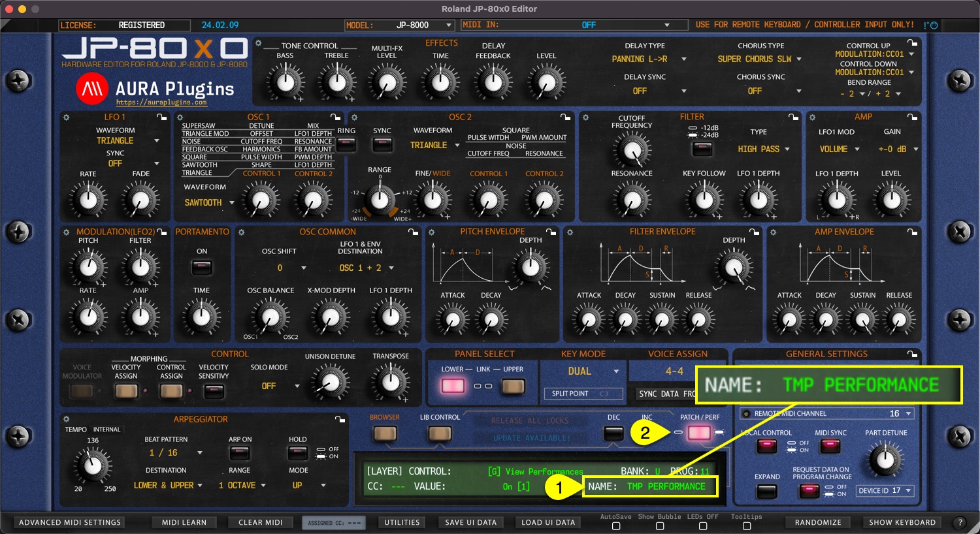Image resolution: width=980 pixels, height=534 pixels.
Task: Open Amp Envelope gear settings
Action: (x=773, y=232)
